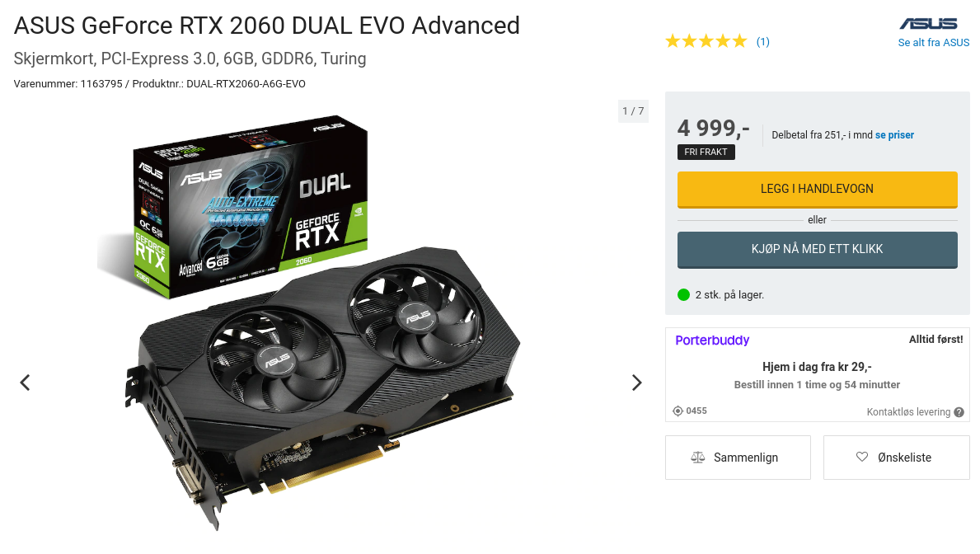Viewport: 980px width, 554px height.
Task: Add to Ønskeliste
Action: tap(896, 458)
